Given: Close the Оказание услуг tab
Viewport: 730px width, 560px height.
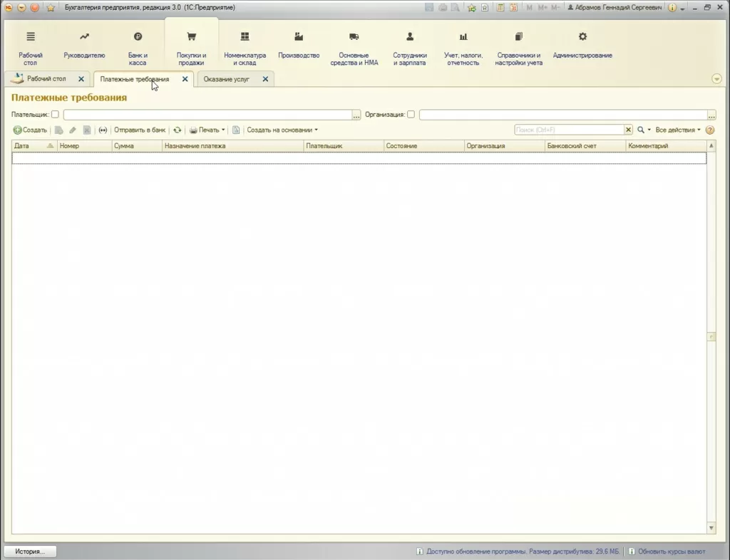Looking at the screenshot, I should 265,79.
